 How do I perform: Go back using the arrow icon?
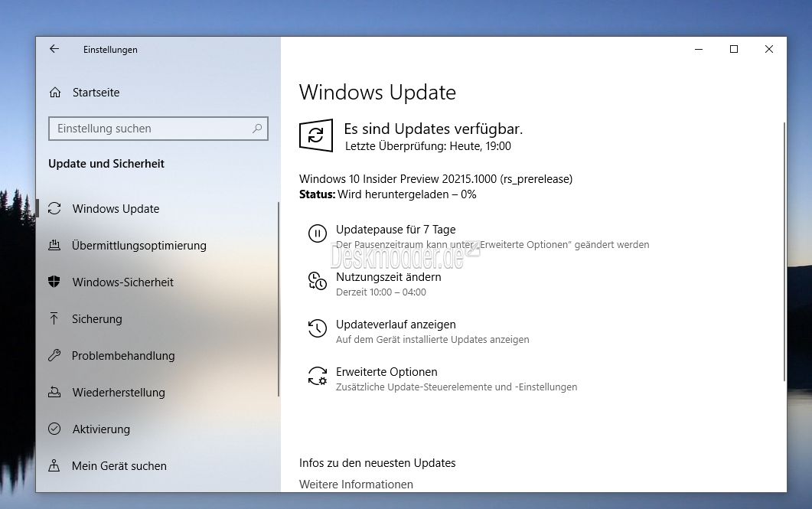[54, 49]
